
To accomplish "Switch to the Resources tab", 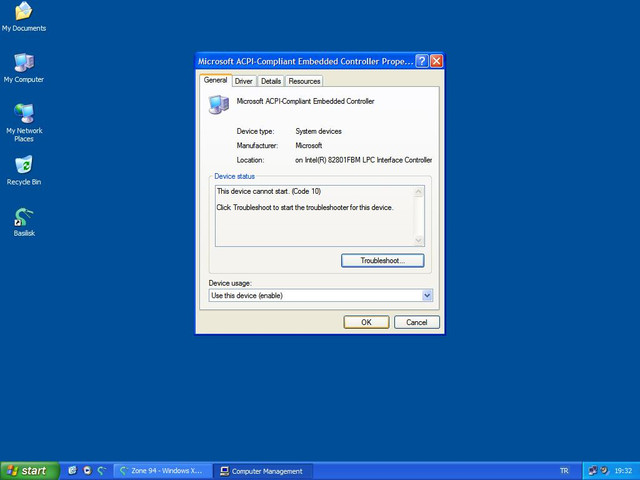I will [x=304, y=81].
